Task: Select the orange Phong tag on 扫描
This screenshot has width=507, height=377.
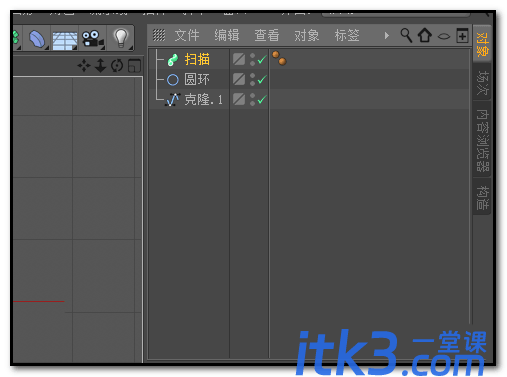Action: click(279, 58)
